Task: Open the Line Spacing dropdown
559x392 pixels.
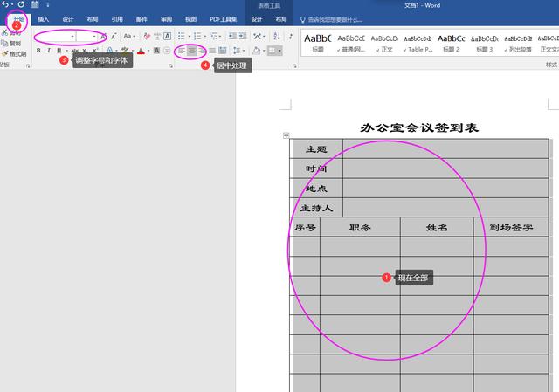Action: [x=237, y=51]
